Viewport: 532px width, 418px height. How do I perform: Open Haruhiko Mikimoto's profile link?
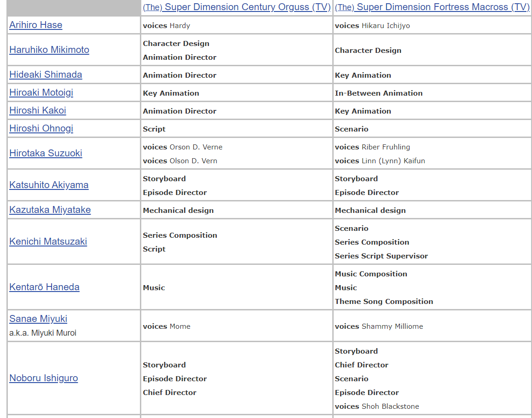(49, 50)
